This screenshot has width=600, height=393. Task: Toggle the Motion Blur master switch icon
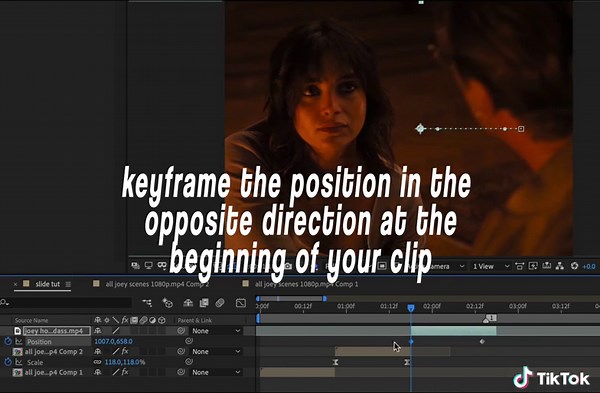(220, 303)
